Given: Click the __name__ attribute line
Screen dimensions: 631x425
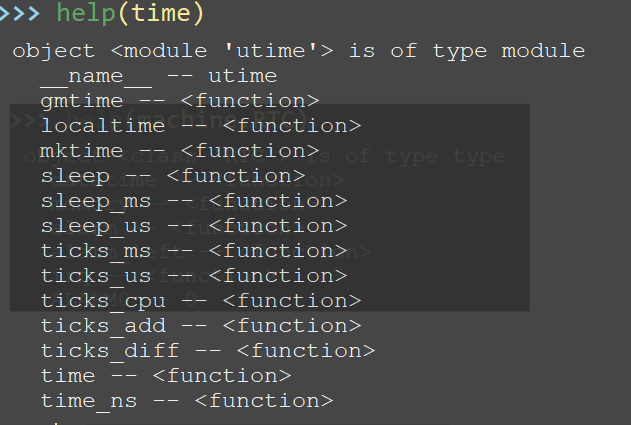Looking at the screenshot, I should click(158, 76).
